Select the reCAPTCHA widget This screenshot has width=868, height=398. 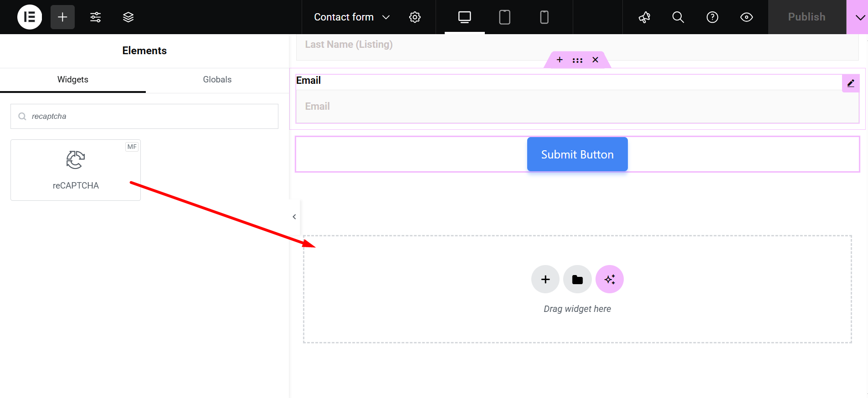coord(76,170)
